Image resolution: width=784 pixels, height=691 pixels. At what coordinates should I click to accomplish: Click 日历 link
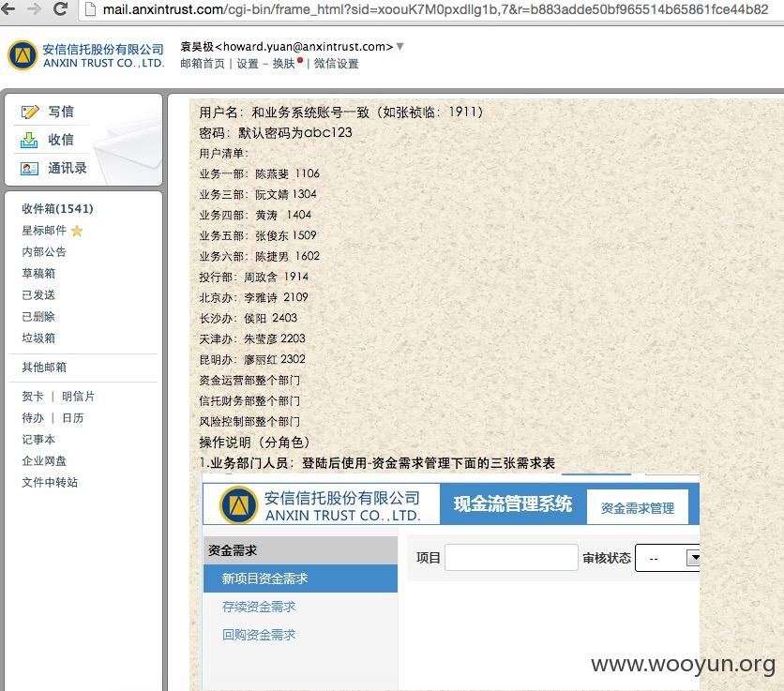coord(73,418)
